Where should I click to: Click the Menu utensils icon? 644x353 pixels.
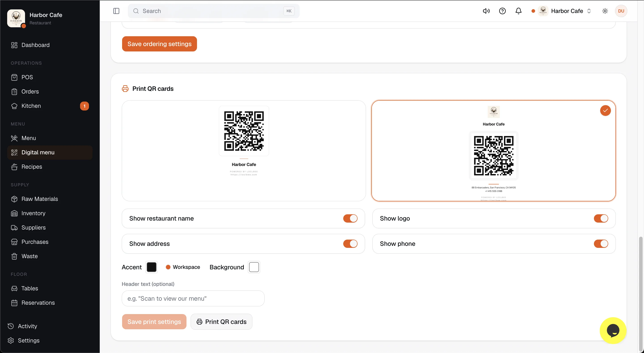[x=14, y=138]
